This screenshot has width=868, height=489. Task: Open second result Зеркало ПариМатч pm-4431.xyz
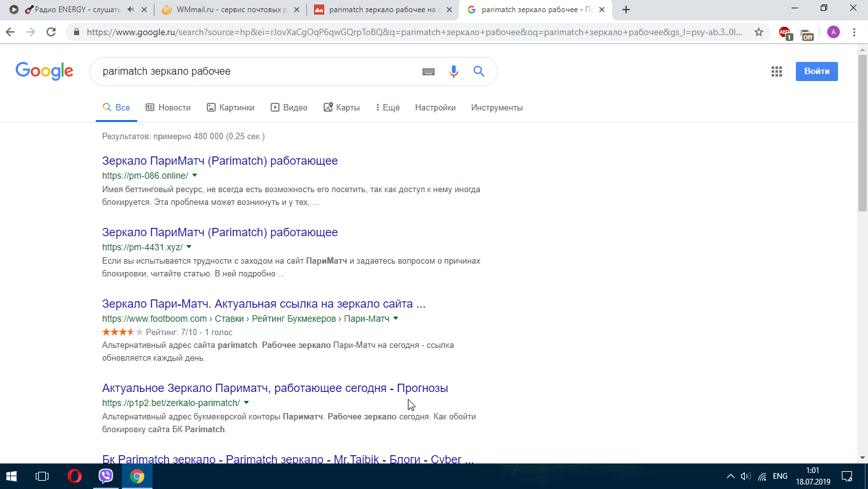tap(220, 232)
